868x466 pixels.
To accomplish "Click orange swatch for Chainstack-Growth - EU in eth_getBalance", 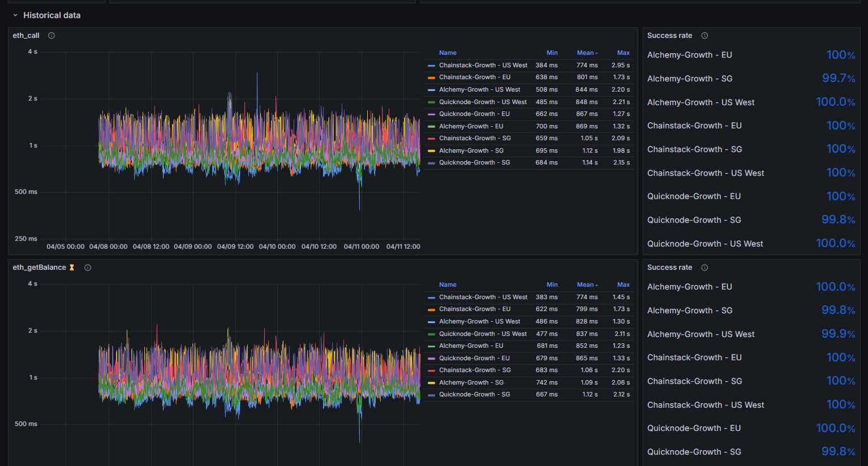I will coord(432,309).
